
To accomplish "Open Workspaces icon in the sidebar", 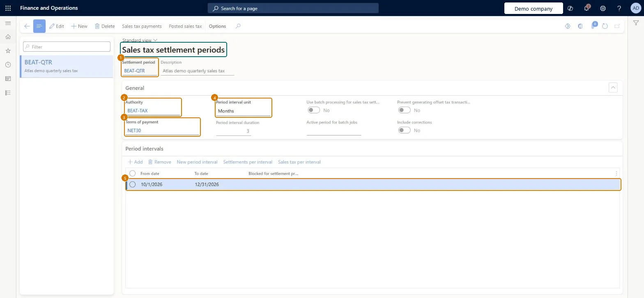I will click(x=8, y=79).
